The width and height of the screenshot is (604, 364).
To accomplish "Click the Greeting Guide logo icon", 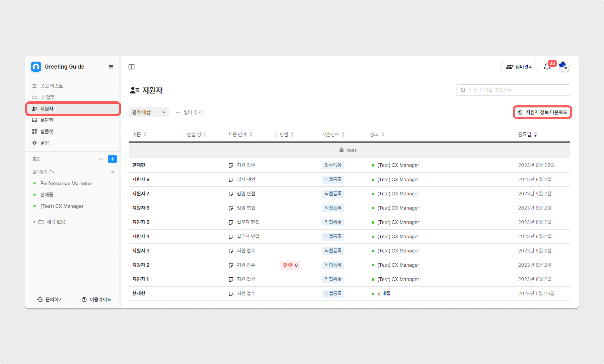I will (x=36, y=66).
